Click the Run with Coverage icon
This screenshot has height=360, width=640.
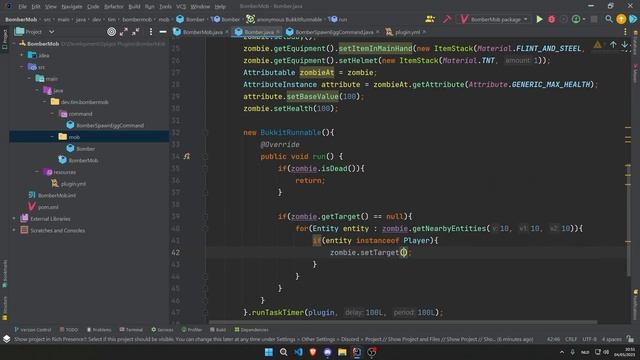(564, 19)
